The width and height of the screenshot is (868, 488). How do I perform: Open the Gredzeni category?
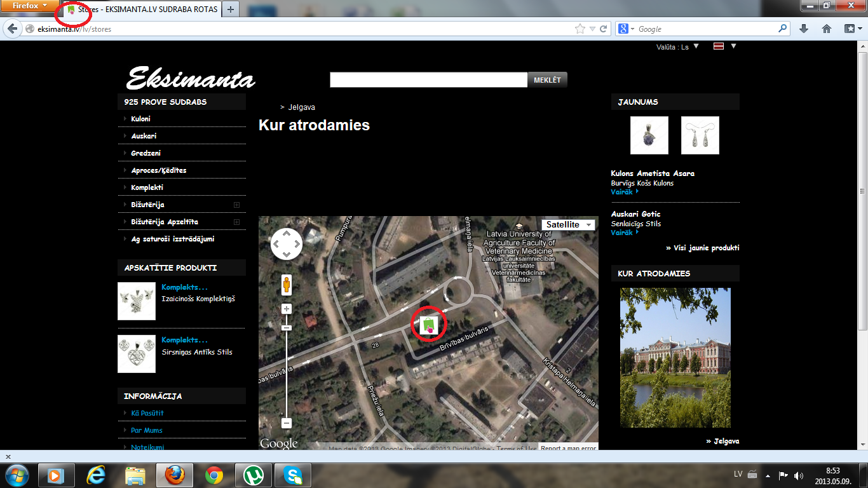click(x=146, y=153)
